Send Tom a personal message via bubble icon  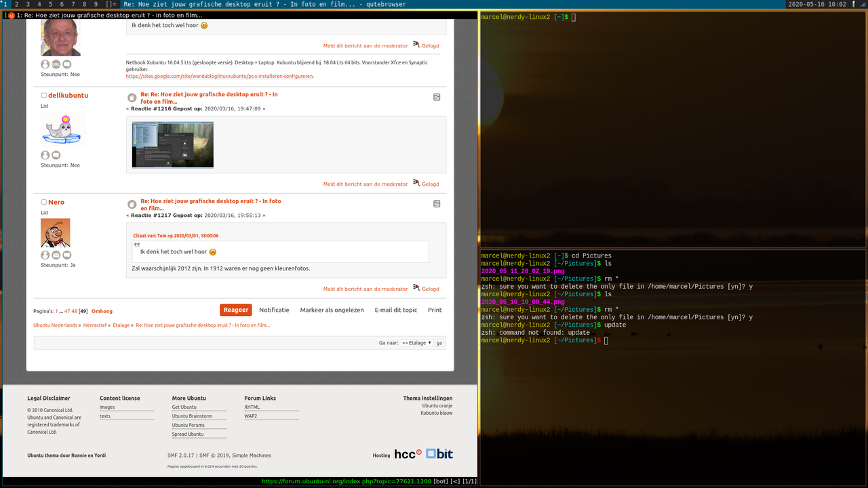67,64
